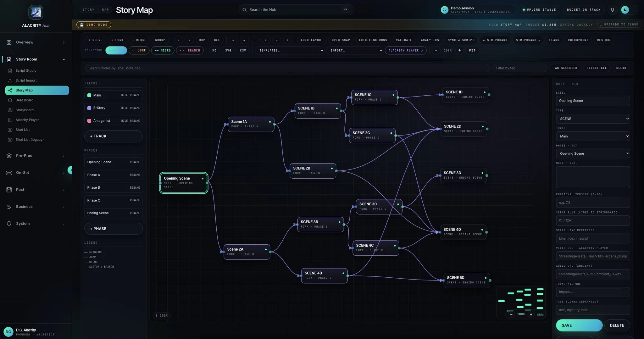Zoom out with the toolbar minus button

point(436,50)
